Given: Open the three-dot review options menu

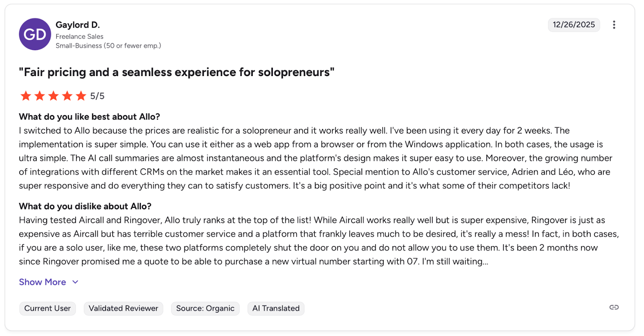Looking at the screenshot, I should 614,25.
